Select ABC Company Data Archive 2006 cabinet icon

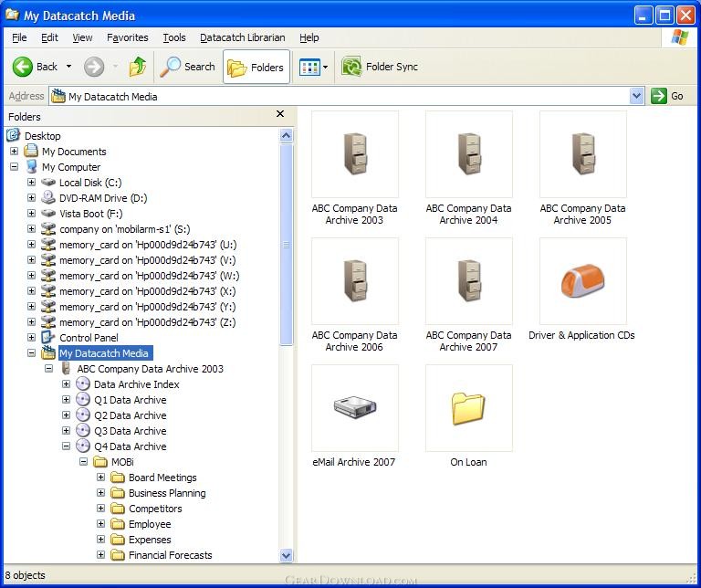tap(355, 281)
